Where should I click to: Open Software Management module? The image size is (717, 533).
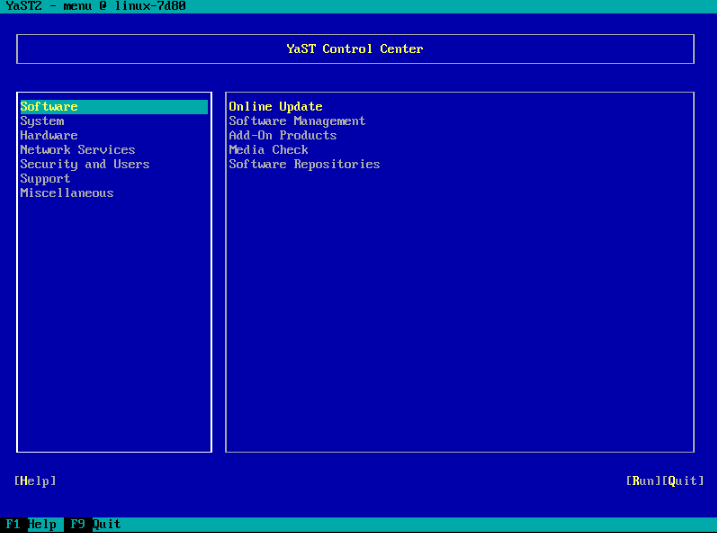click(297, 121)
